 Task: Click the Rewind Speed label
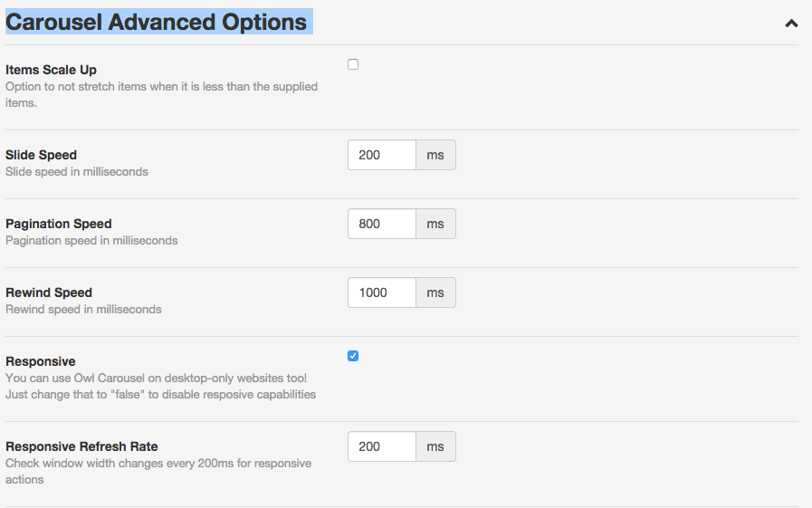[49, 292]
